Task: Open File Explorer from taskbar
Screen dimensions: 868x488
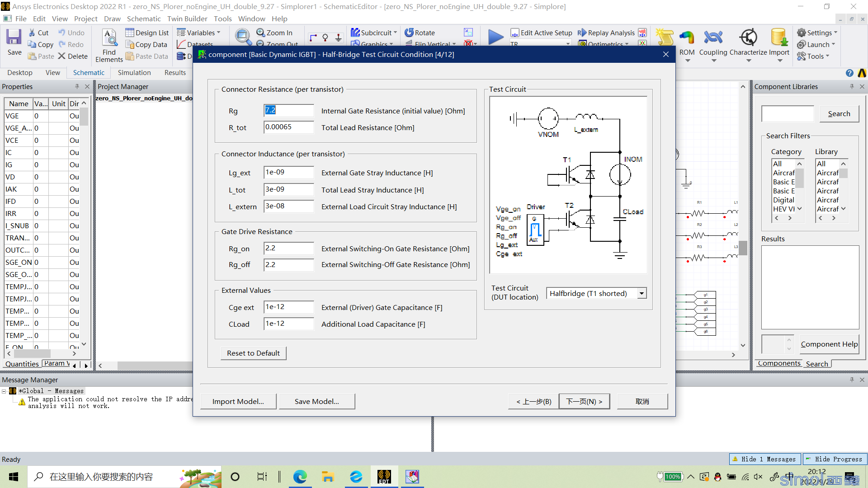Action: (328, 476)
